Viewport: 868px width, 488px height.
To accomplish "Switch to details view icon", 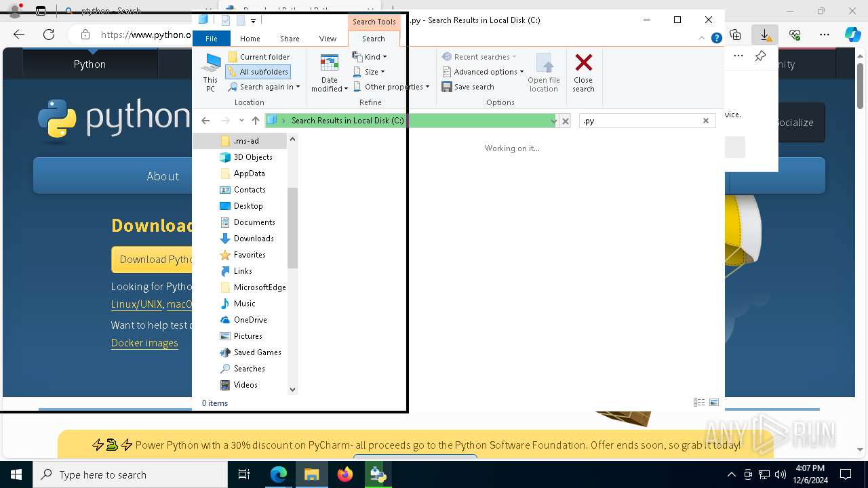I will coord(699,403).
